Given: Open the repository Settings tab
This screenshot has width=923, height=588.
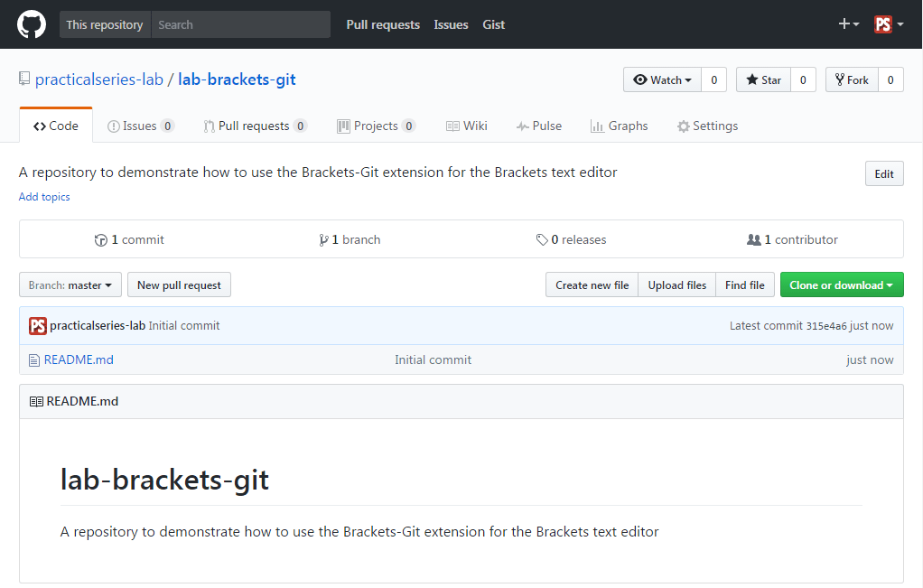Looking at the screenshot, I should point(707,126).
